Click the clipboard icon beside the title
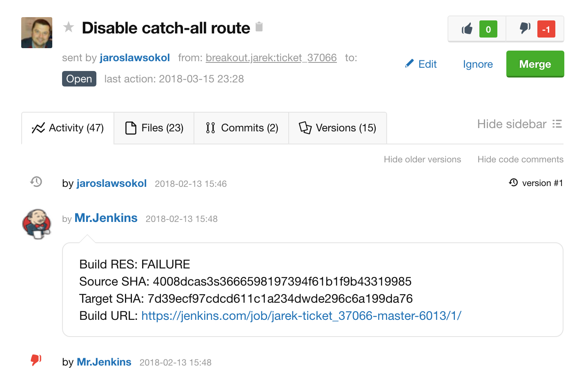The image size is (588, 379). point(259,27)
